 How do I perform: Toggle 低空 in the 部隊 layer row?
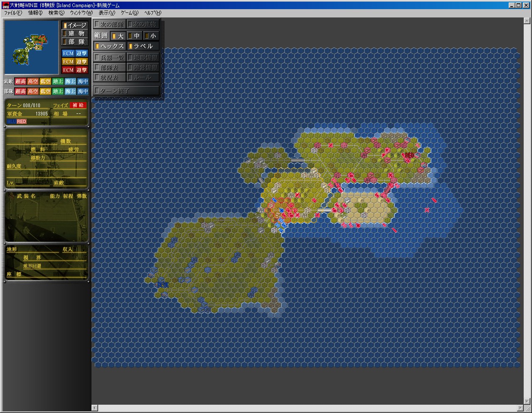click(46, 91)
